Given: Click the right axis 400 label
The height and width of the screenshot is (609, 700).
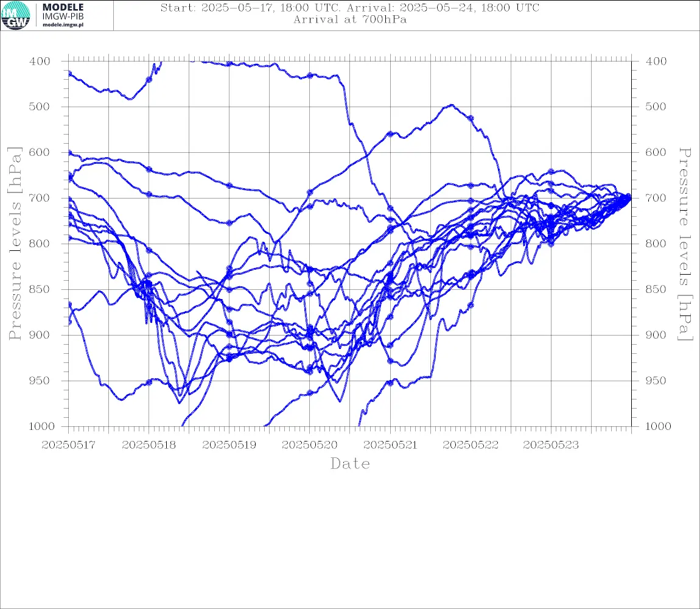Looking at the screenshot, I should pos(656,62).
